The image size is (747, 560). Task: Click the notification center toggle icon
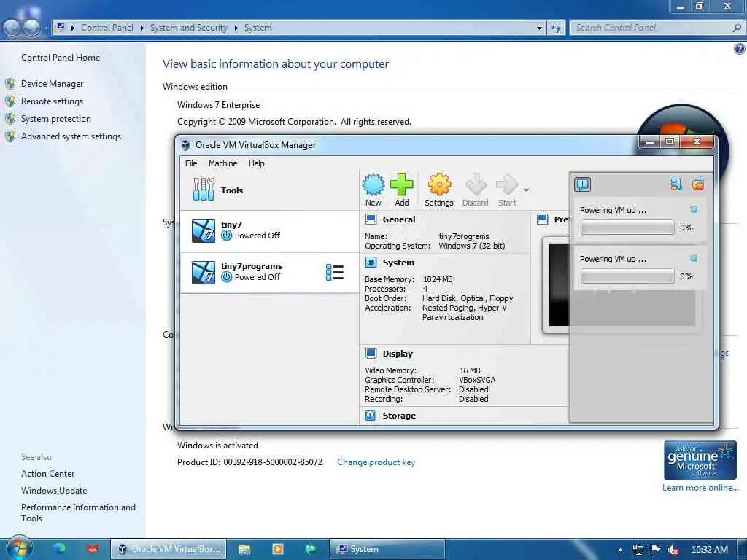point(582,184)
